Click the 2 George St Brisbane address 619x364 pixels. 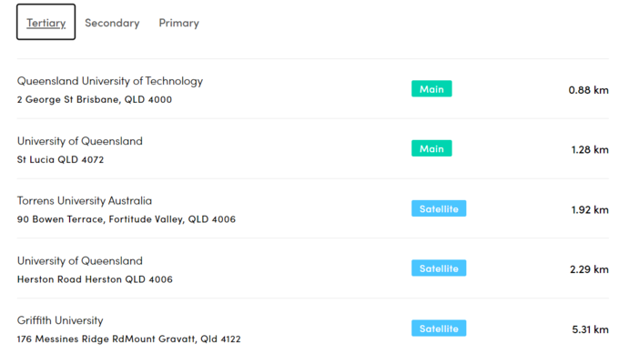[x=94, y=99]
